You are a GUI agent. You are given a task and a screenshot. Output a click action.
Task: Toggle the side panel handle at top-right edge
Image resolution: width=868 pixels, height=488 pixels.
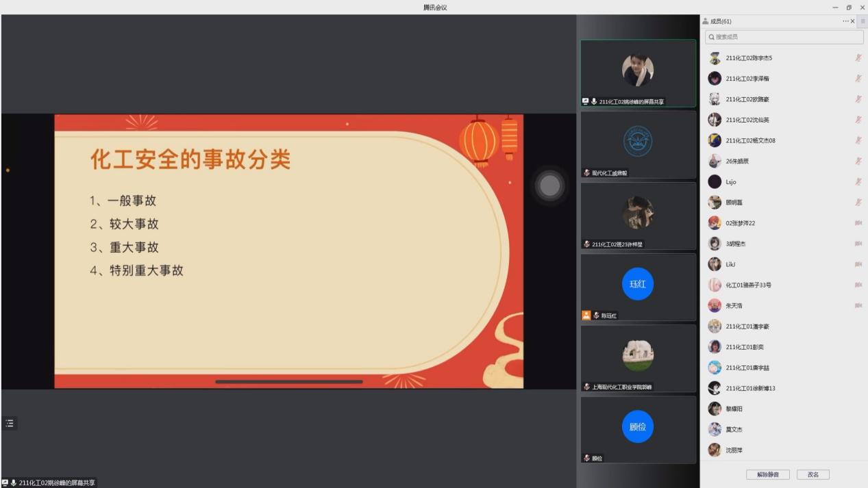coord(863,21)
